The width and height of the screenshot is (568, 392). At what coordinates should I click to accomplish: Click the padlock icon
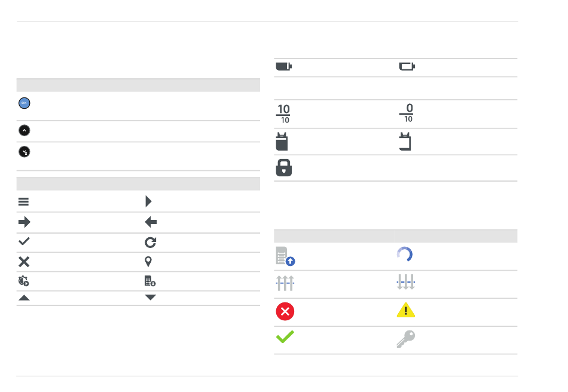tap(284, 167)
